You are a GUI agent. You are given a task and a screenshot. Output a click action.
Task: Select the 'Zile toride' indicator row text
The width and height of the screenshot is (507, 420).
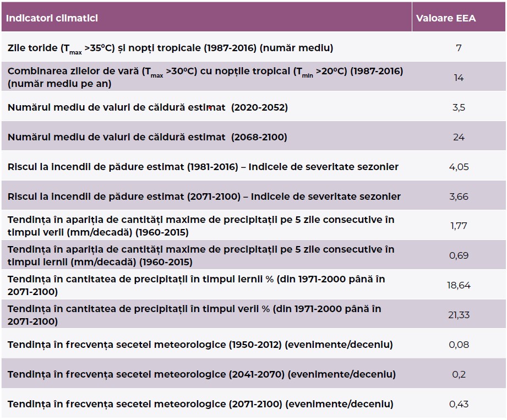[x=170, y=48]
